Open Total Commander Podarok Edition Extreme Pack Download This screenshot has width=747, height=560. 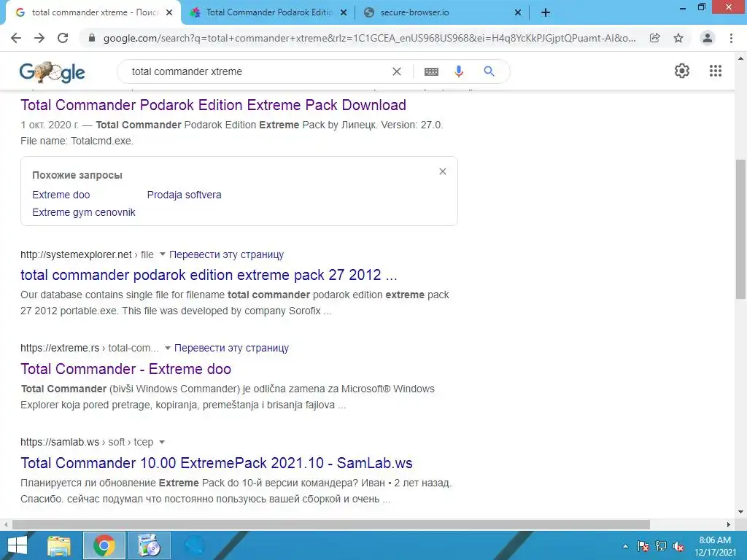[214, 105]
